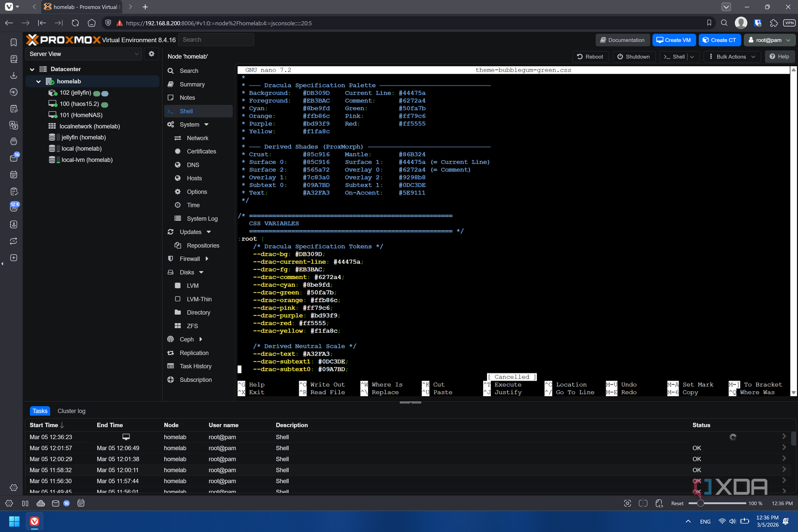Open the Repositories menu item

coord(198,245)
